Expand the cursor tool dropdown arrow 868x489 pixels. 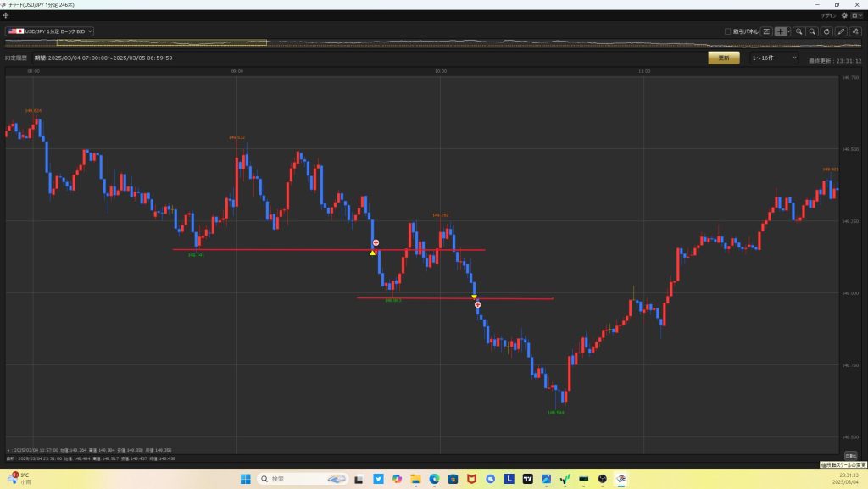[789, 31]
